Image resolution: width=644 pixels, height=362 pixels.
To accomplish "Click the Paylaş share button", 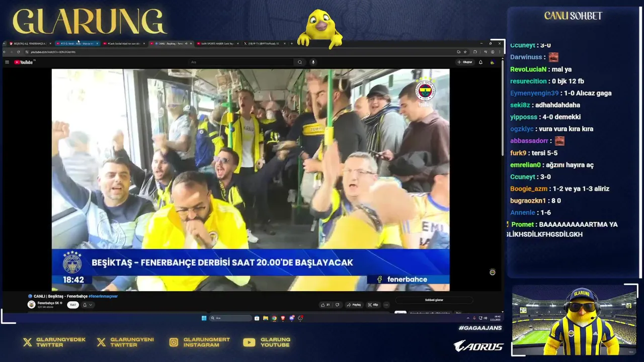I will pos(354,305).
